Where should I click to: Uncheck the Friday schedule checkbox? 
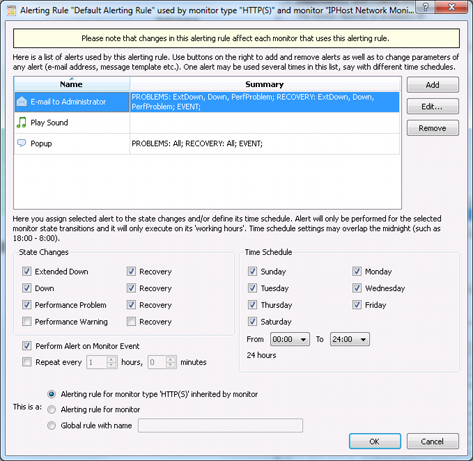[x=357, y=305]
